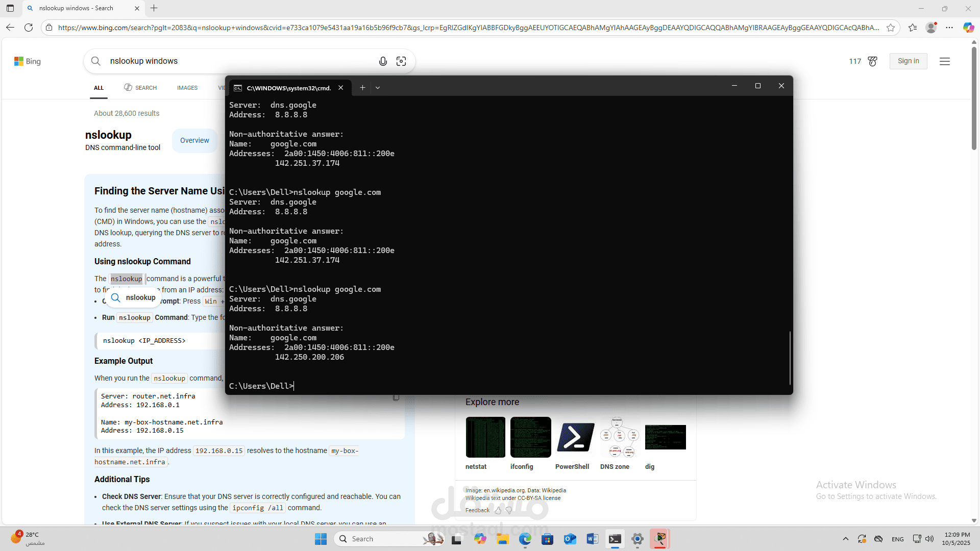Open Settings gear on the taskbar

tap(638, 539)
